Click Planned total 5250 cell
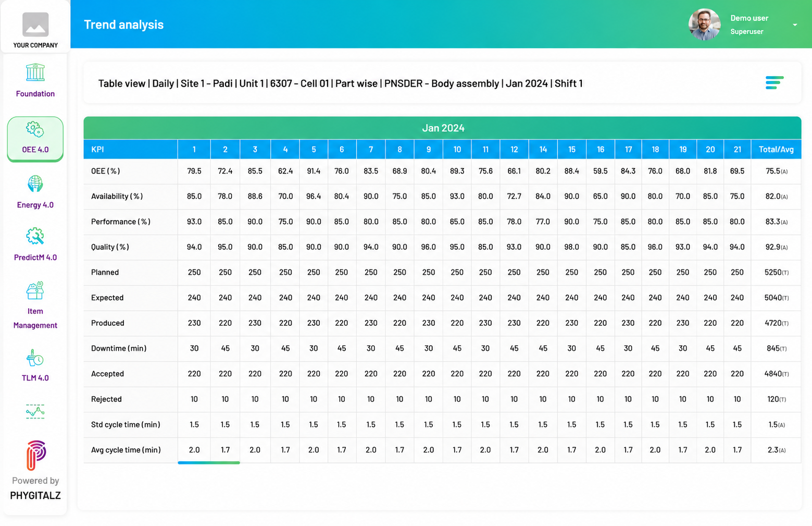The width and height of the screenshot is (812, 526). pos(776,273)
